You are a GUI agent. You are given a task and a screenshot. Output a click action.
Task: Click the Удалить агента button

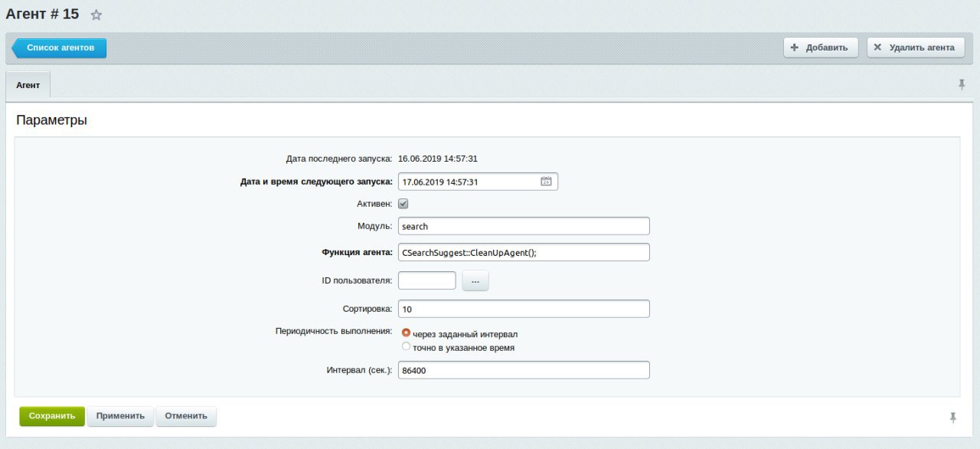pos(914,48)
